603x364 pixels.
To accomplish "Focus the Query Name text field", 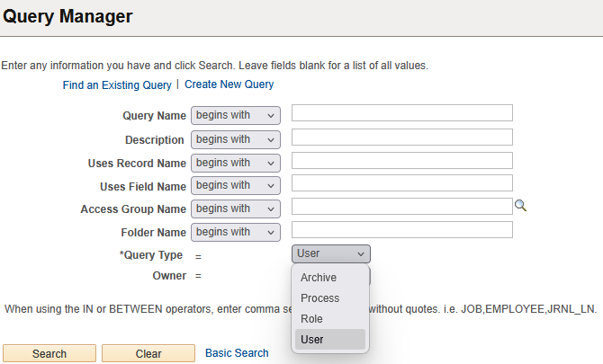I will pos(401,113).
